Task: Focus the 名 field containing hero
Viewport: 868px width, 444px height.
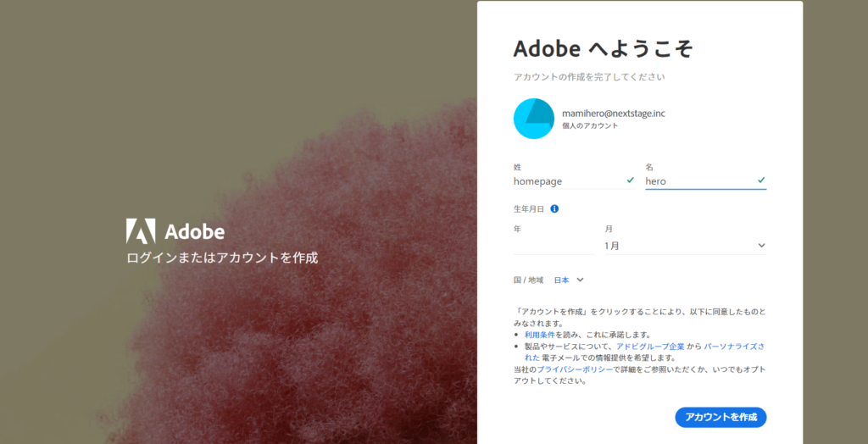Action: coord(699,181)
